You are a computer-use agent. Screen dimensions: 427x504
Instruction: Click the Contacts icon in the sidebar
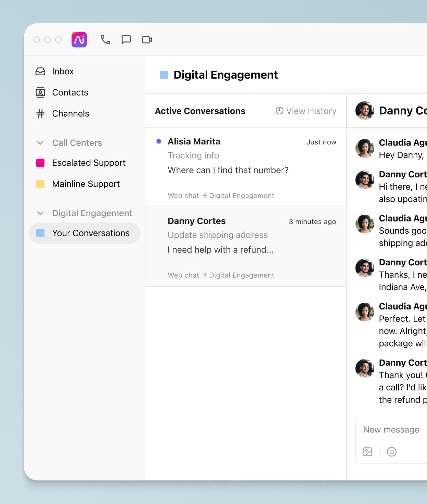[40, 92]
